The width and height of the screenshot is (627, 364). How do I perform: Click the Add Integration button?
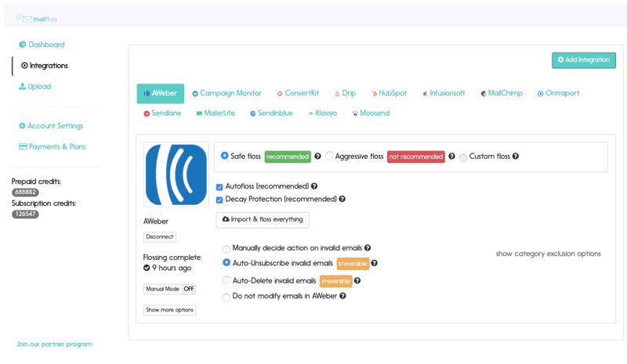pos(583,59)
